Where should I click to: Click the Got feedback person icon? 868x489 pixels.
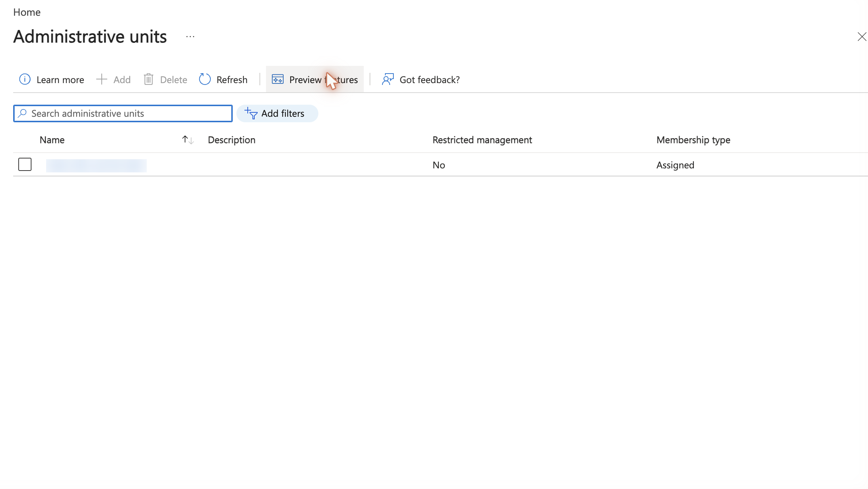click(x=388, y=79)
